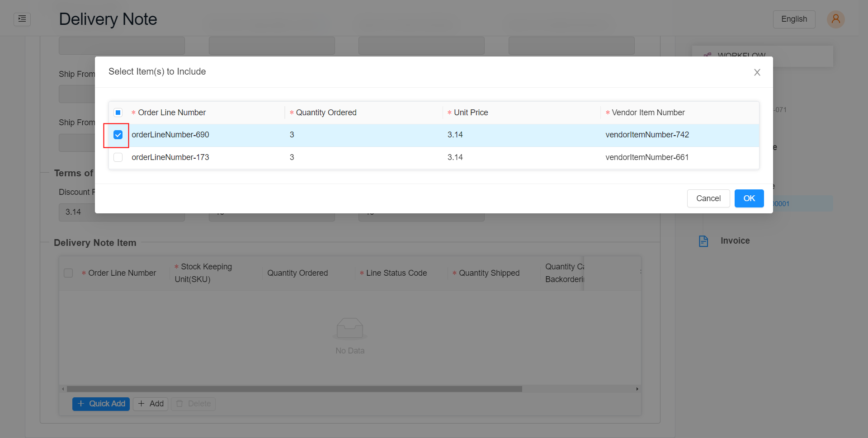Click the Add button below table

151,404
